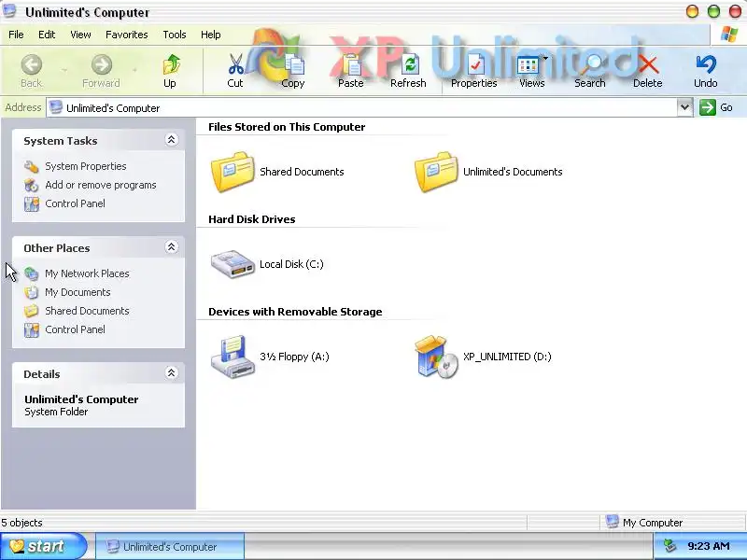The height and width of the screenshot is (560, 747).
Task: Collapse the Other Places panel
Action: click(x=172, y=246)
